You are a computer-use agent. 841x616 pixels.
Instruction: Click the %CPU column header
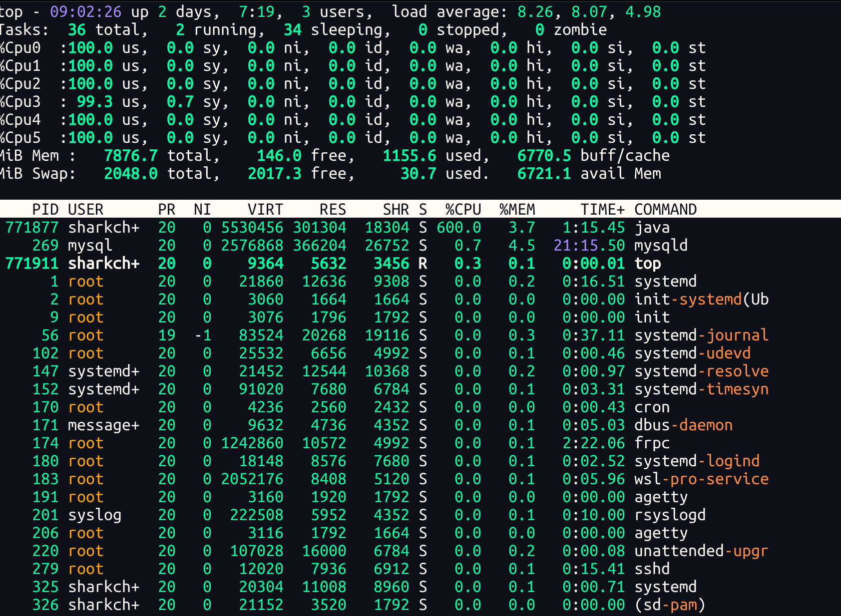pyautogui.click(x=463, y=209)
